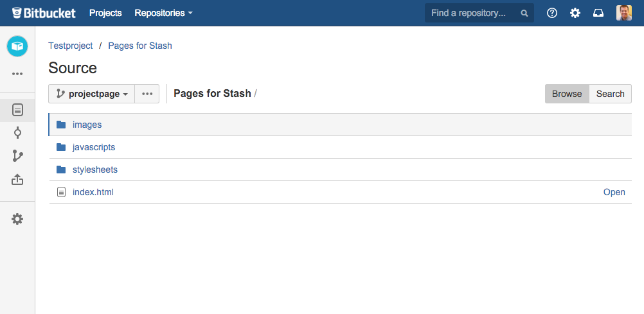The height and width of the screenshot is (314, 644).
Task: Open the index.html file link
Action: 93,192
